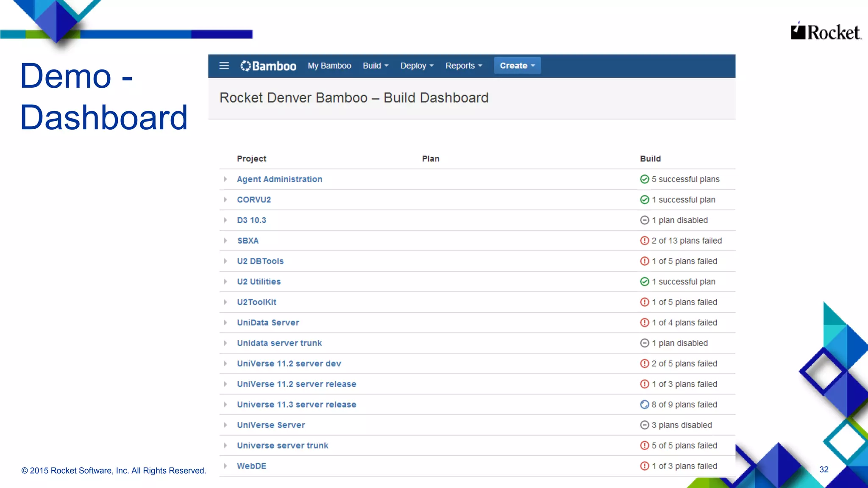Click '3 plans disabled' status text
The image size is (868, 488).
[x=682, y=425]
